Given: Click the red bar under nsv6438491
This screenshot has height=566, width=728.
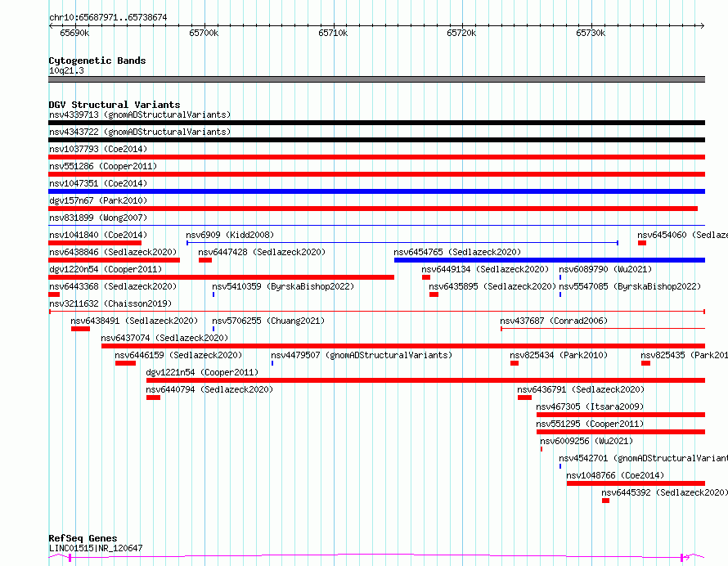Looking at the screenshot, I should point(80,329).
